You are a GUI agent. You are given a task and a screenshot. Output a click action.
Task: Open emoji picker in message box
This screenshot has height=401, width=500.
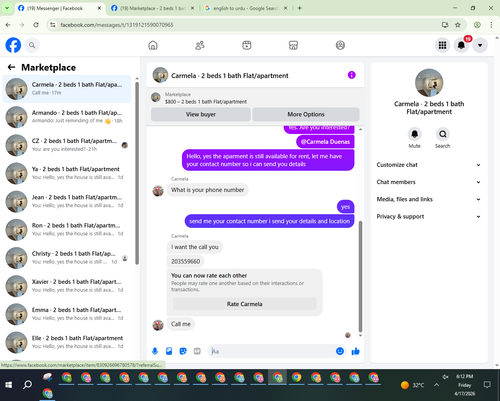coord(340,351)
